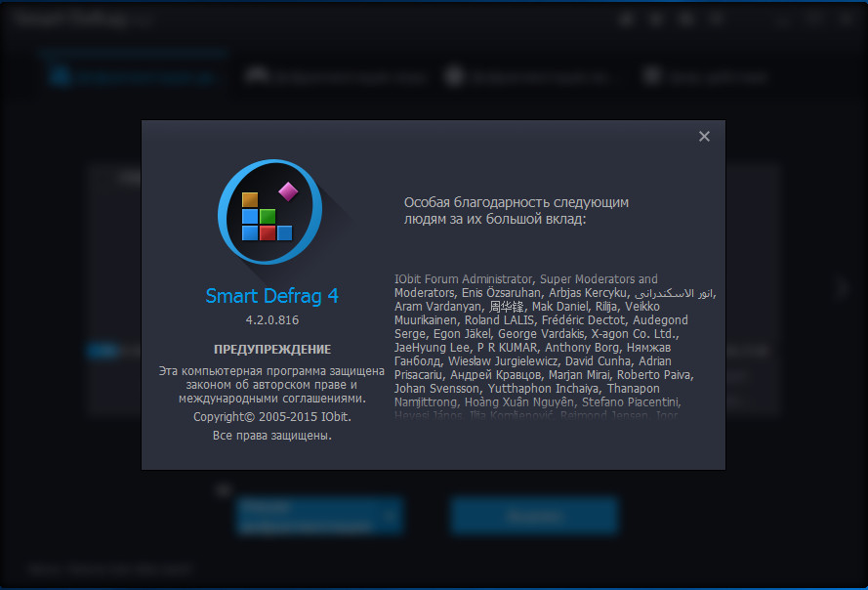Click the Smart Defrag circular logo
868x590 pixels.
click(x=269, y=212)
